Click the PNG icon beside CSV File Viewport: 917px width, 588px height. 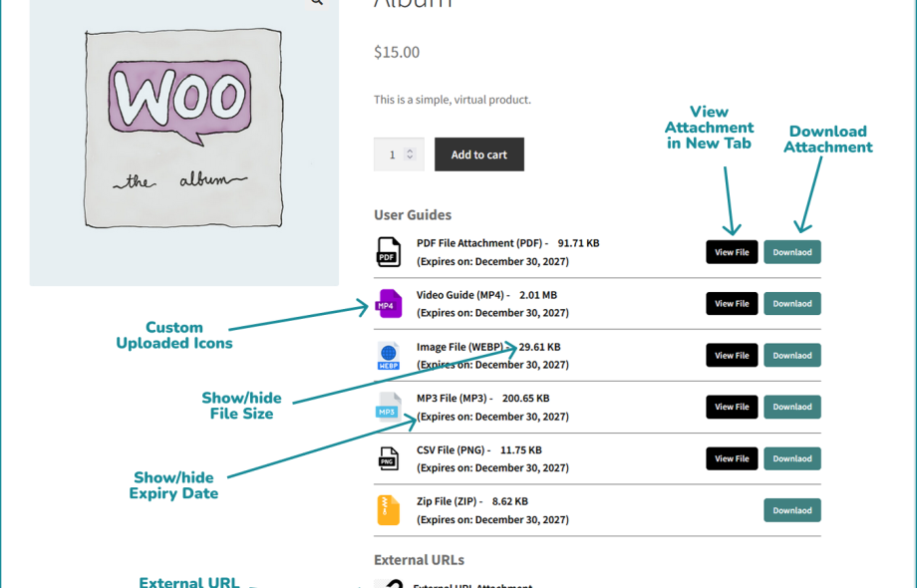388,458
